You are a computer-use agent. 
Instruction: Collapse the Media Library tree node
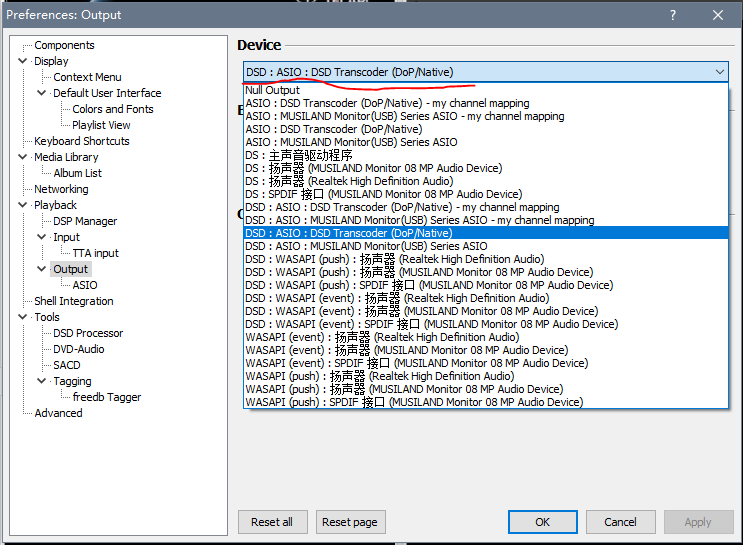[x=22, y=156]
